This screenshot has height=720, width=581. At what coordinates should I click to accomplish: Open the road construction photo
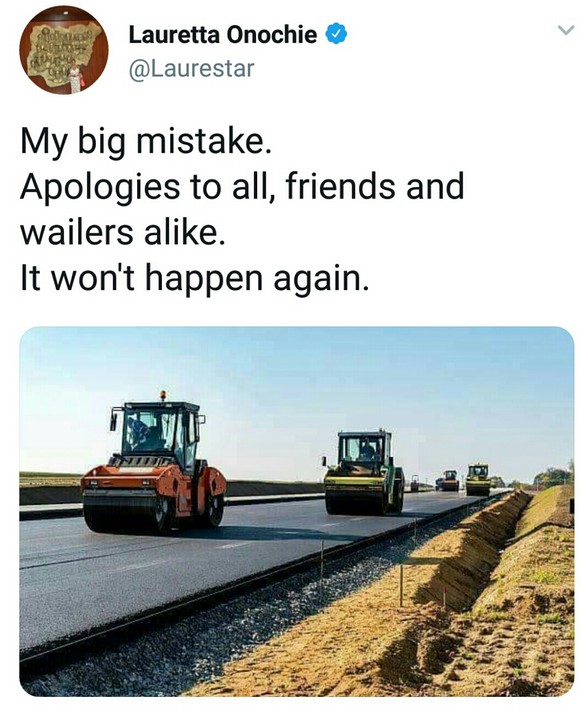[297, 511]
